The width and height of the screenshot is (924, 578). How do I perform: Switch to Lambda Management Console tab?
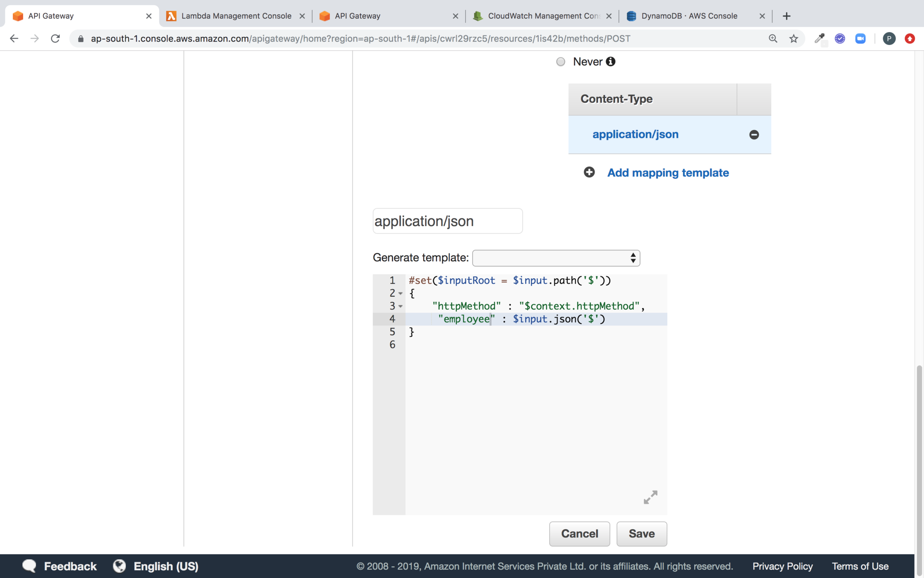(235, 16)
